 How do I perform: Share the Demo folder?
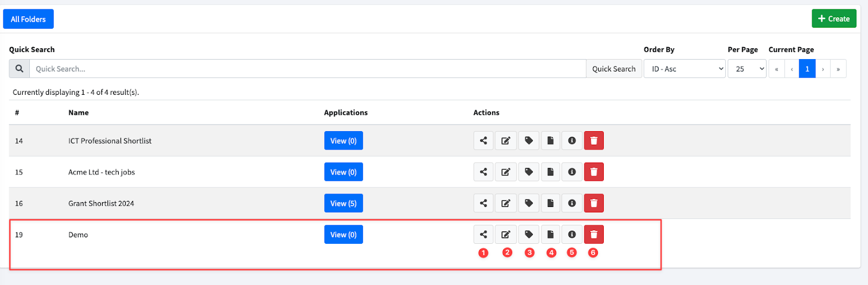point(483,235)
